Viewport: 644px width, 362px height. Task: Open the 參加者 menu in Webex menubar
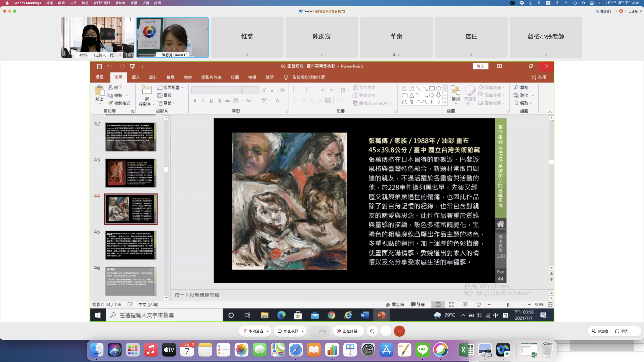coord(120,3)
